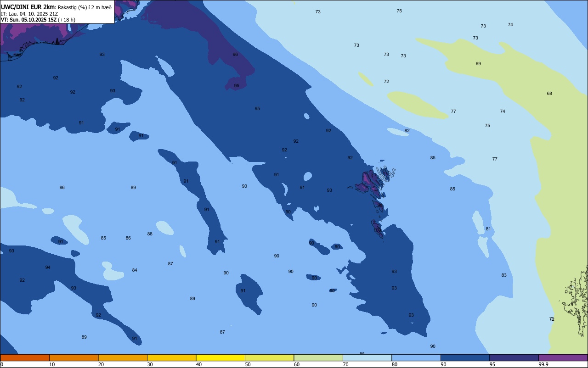
Task: Click the yellow-green 50–60 legend swatch
Action: pos(269,357)
